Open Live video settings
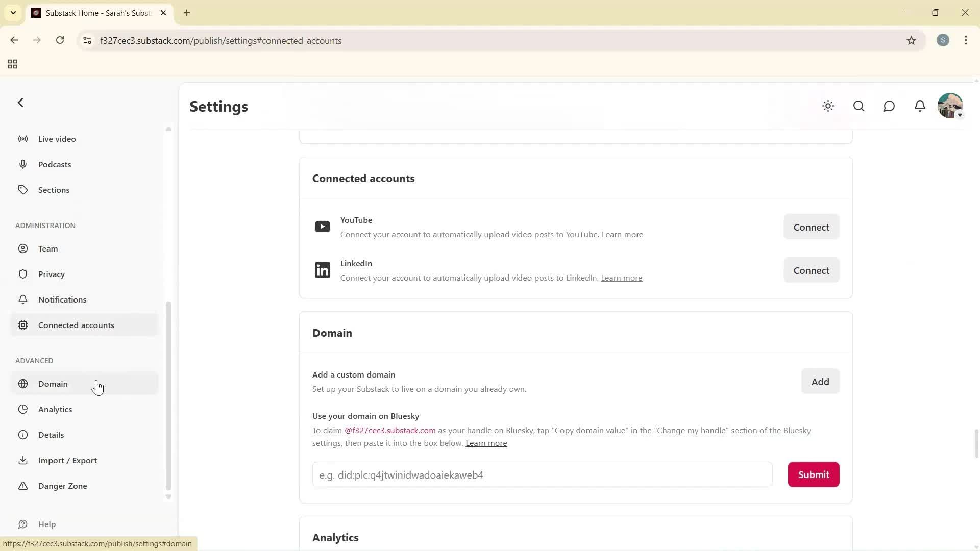The image size is (980, 551). (x=57, y=138)
